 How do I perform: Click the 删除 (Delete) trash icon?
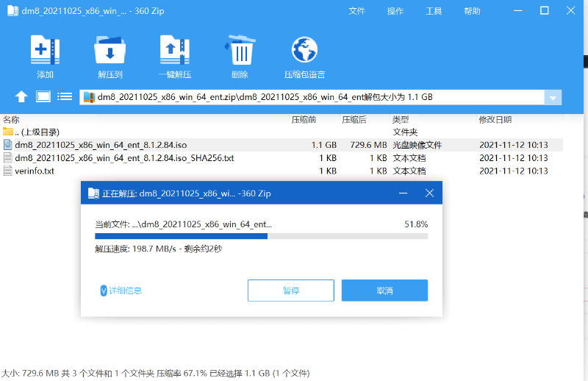(x=240, y=50)
